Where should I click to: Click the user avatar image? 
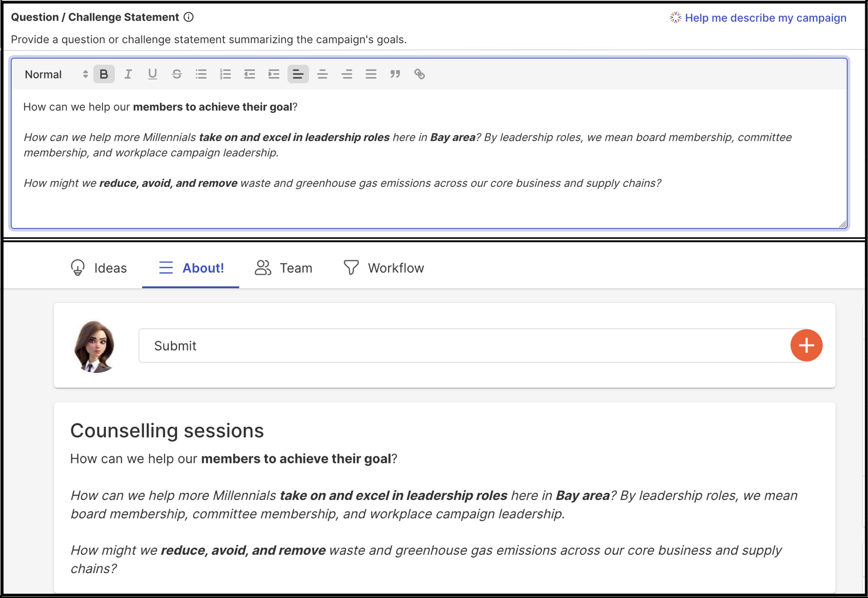[x=95, y=346]
